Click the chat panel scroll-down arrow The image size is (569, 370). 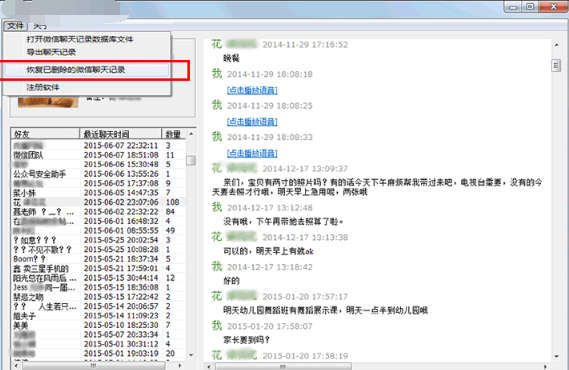click(x=556, y=356)
